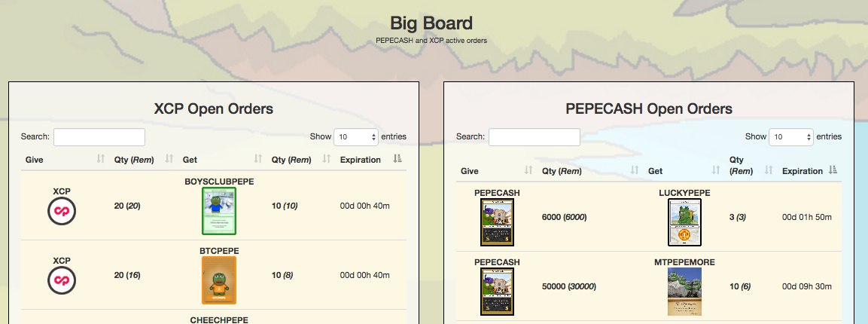Click the PEPECASH card in the LUCKYPEPE row
The height and width of the screenshot is (324, 868).
pos(497,222)
